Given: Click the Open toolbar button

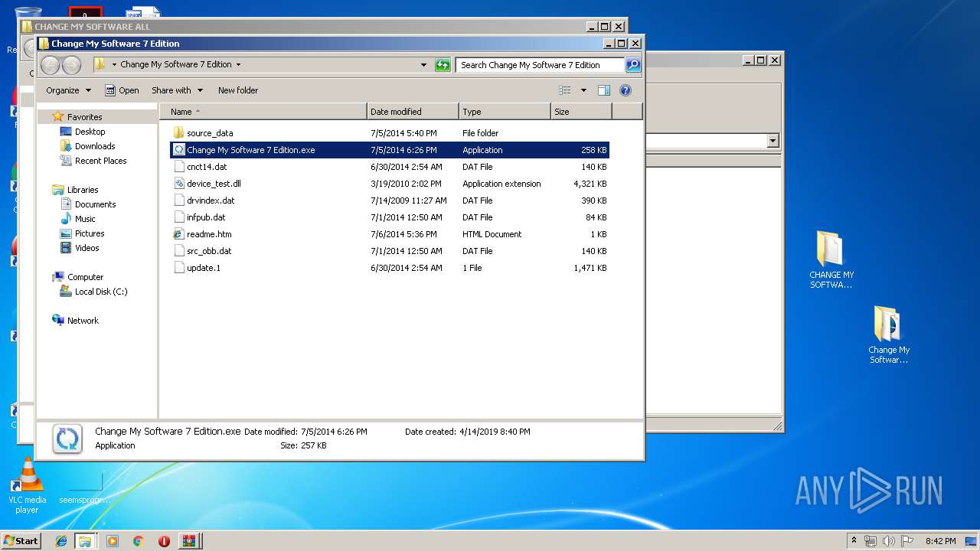Looking at the screenshot, I should (122, 90).
